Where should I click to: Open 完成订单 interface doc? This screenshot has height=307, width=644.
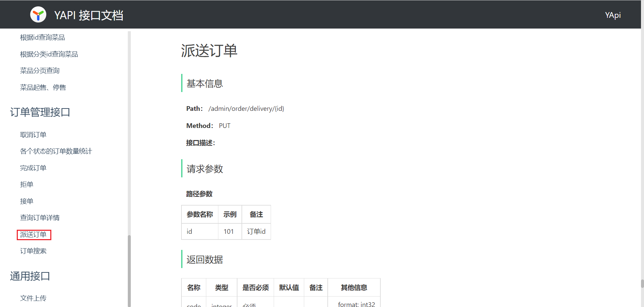tap(33, 168)
